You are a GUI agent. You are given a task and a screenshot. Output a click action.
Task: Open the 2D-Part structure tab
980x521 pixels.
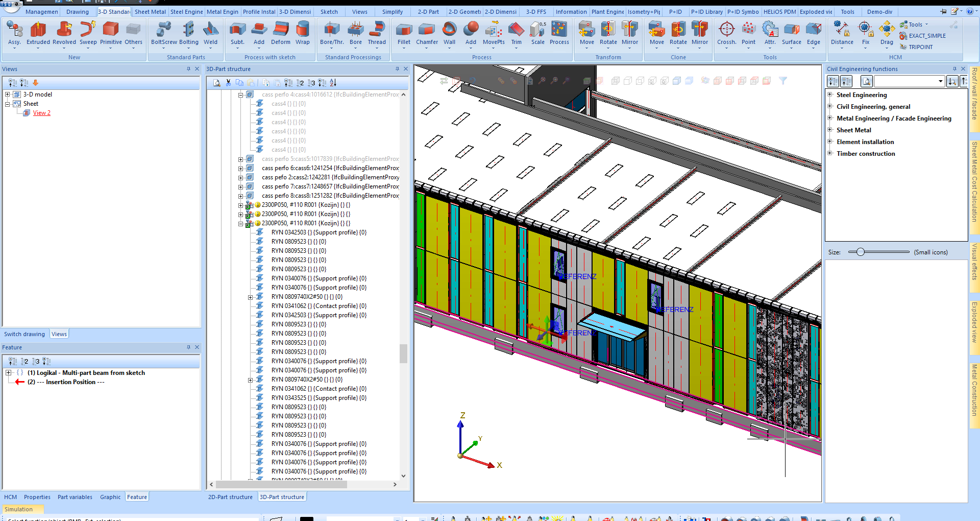pos(230,497)
